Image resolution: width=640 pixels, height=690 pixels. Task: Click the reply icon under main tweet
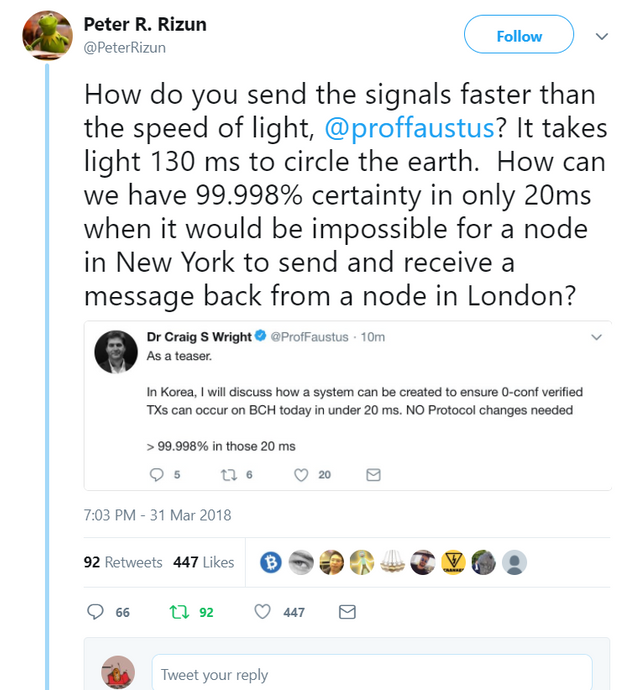click(x=96, y=612)
